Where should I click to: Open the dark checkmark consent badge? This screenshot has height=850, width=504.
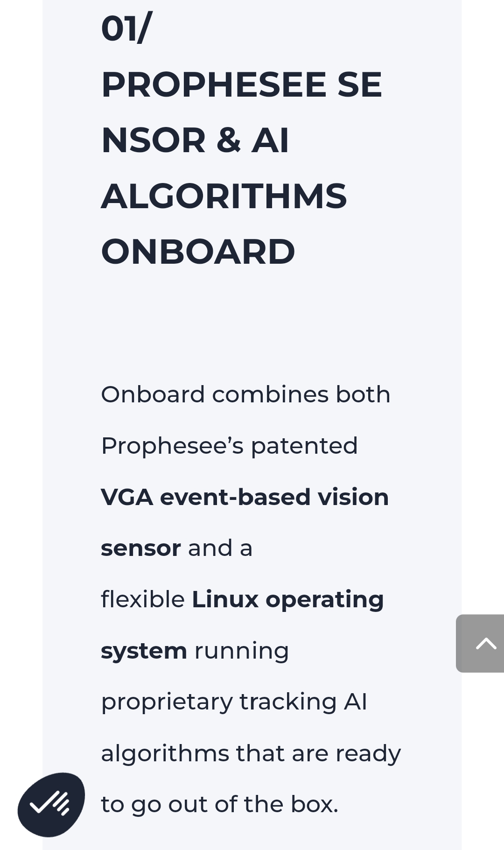point(51,804)
